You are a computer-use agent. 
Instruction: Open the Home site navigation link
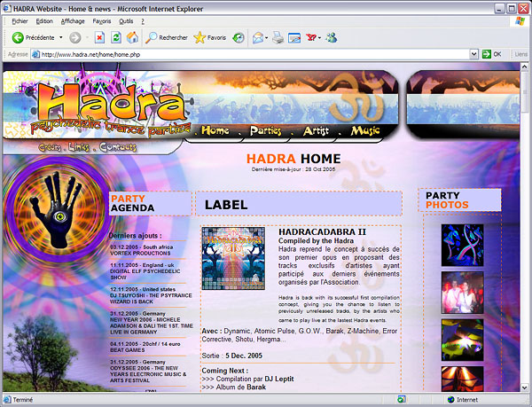(215, 130)
